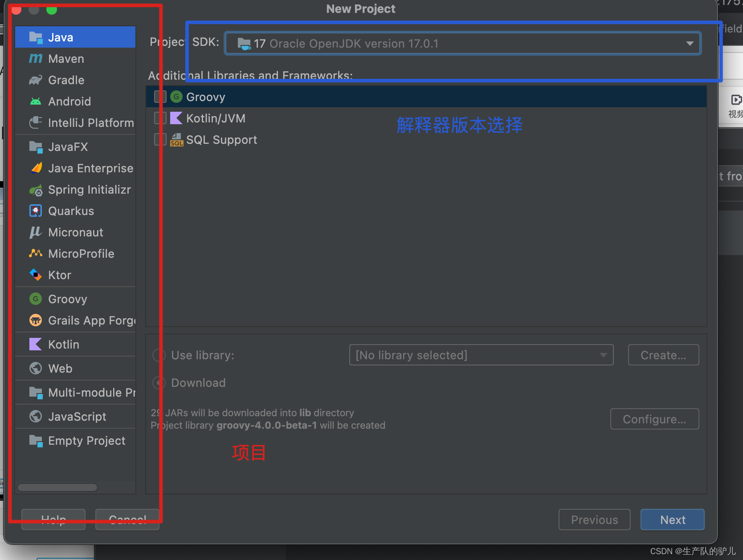This screenshot has width=743, height=560.
Task: Choose Gradle project type
Action: point(75,80)
